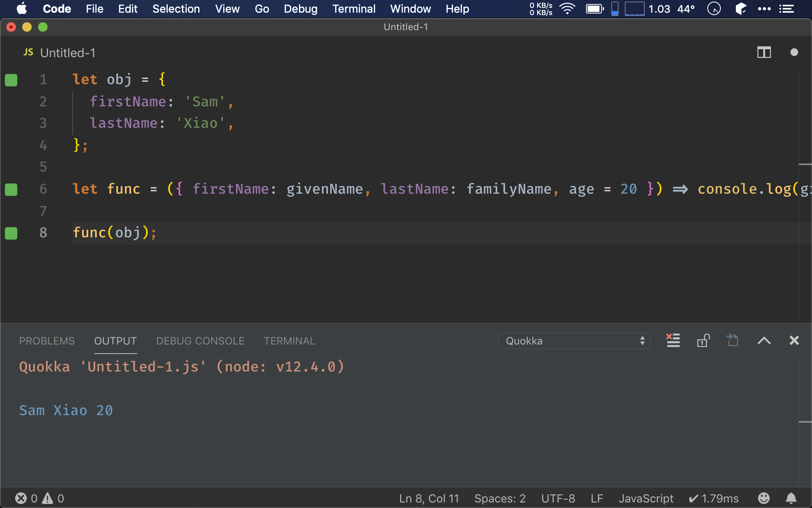Maximize the panel with chevron up
Viewport: 812px width, 508px height.
click(764, 341)
